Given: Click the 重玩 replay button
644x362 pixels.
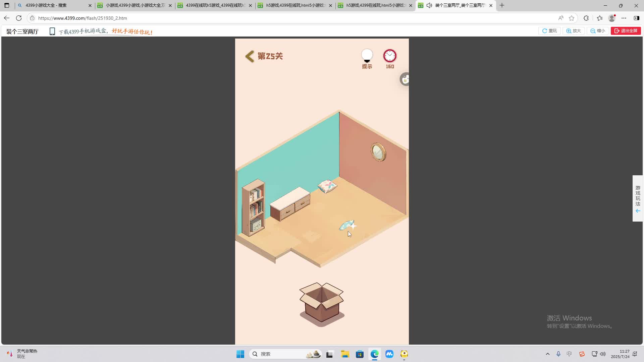Looking at the screenshot, I should [549, 31].
